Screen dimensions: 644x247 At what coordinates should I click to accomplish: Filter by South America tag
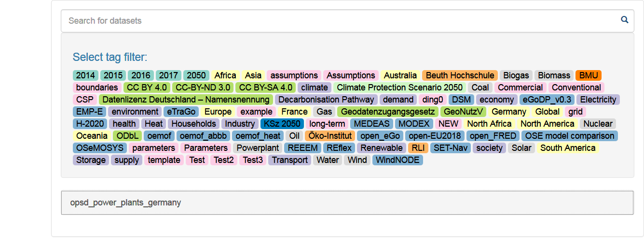coord(568,148)
